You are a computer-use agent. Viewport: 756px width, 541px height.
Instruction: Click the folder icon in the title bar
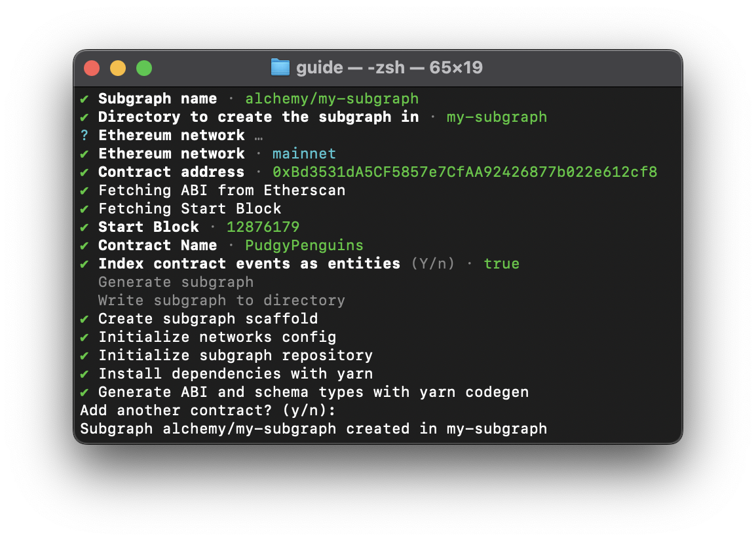coord(280,67)
